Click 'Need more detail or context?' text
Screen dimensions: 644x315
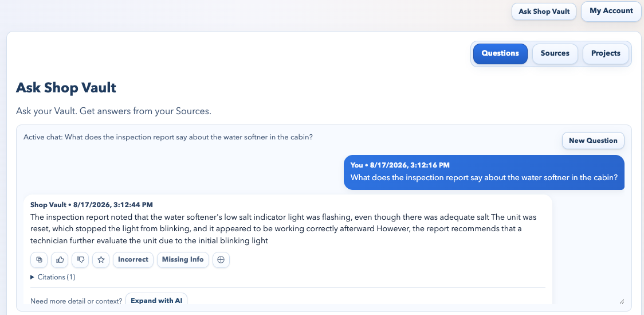(76, 301)
